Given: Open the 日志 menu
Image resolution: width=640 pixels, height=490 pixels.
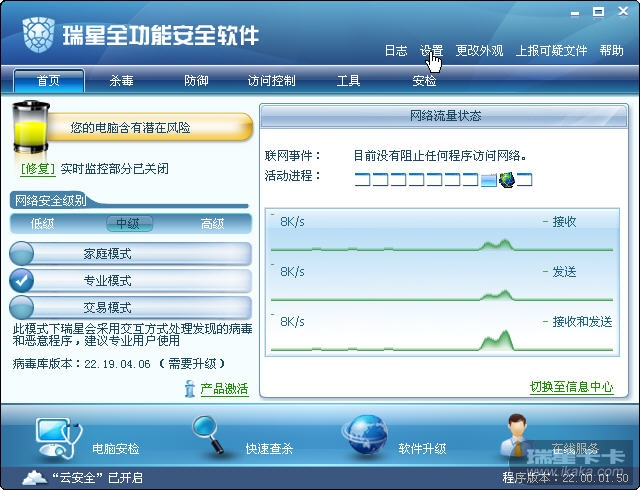Looking at the screenshot, I should click(x=396, y=51).
